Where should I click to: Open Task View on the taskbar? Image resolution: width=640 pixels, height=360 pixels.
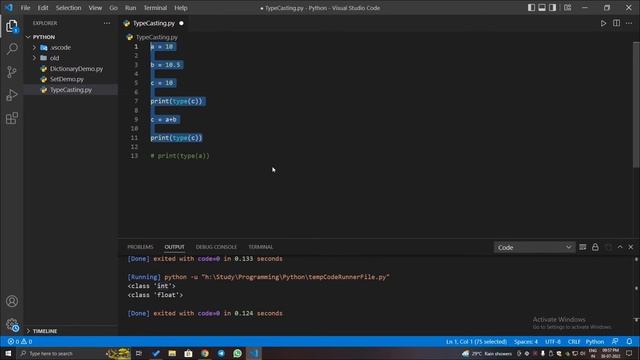139,353
